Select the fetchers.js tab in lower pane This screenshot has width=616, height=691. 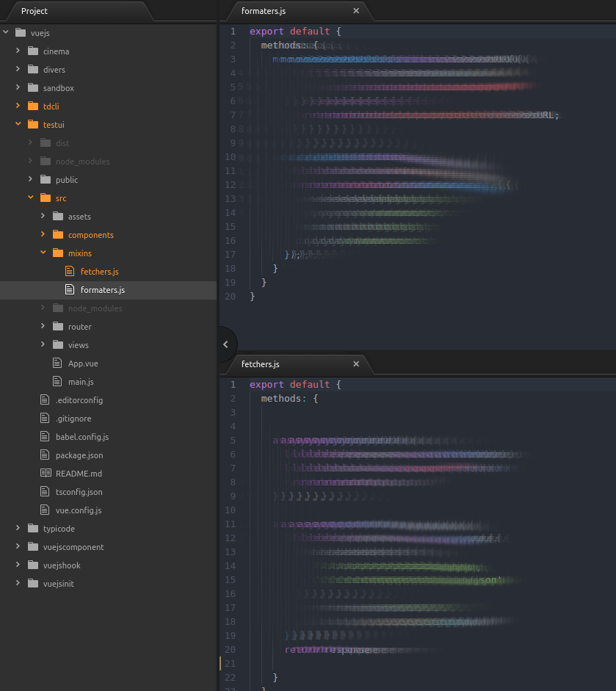(x=260, y=364)
